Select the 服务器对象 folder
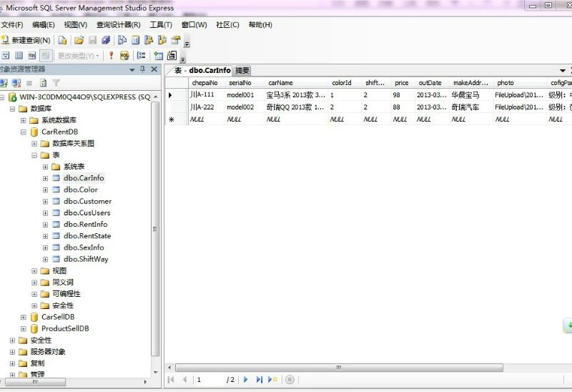The image size is (572, 392). (x=48, y=352)
